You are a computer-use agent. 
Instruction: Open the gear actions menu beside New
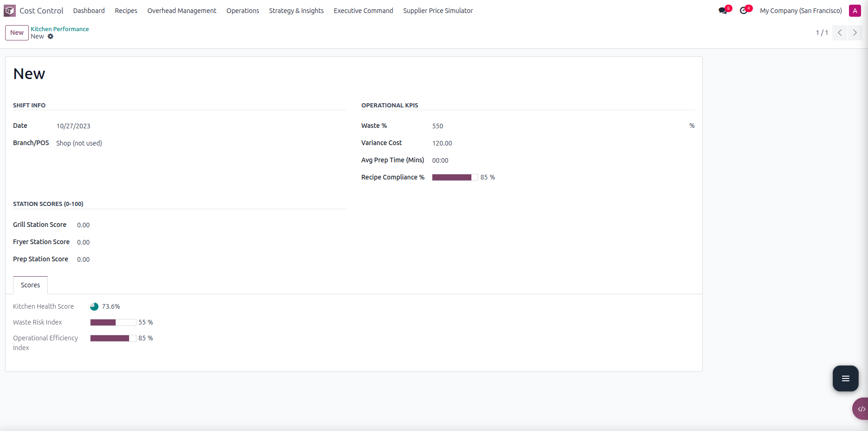pos(51,37)
